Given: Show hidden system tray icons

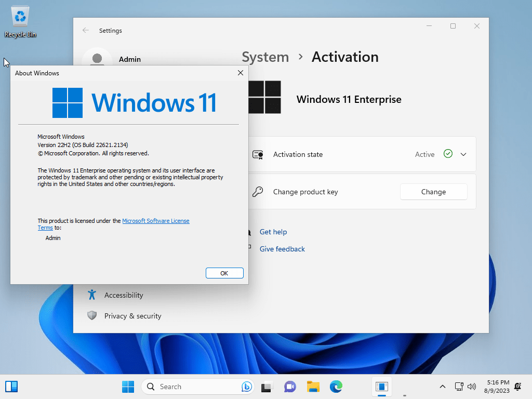Looking at the screenshot, I should pyautogui.click(x=443, y=387).
